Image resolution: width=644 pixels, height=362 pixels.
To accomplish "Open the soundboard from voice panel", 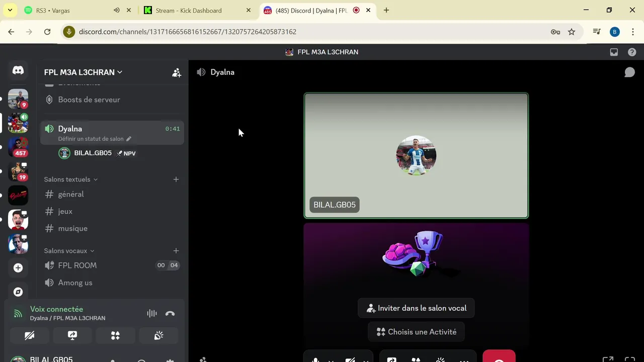I will click(158, 335).
